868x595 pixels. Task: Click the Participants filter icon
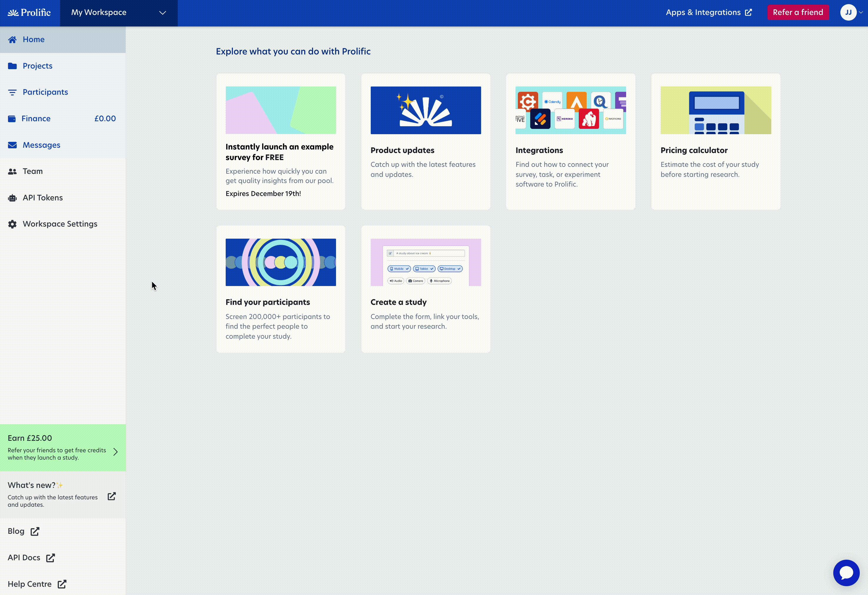pos(12,92)
